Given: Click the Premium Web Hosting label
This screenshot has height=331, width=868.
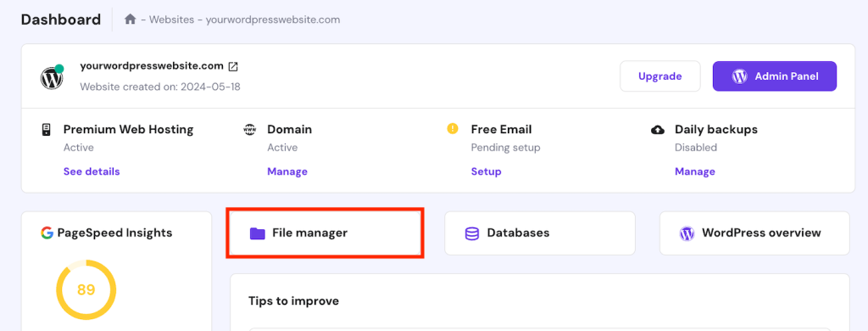Looking at the screenshot, I should (129, 129).
